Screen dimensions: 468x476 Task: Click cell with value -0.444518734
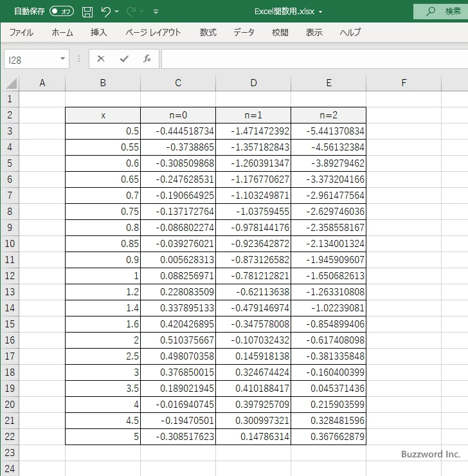point(178,131)
